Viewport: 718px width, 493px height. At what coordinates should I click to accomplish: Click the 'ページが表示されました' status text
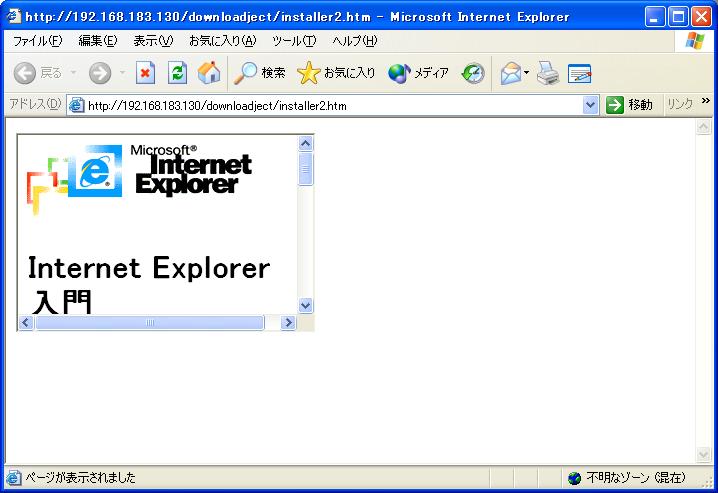pyautogui.click(x=80, y=478)
